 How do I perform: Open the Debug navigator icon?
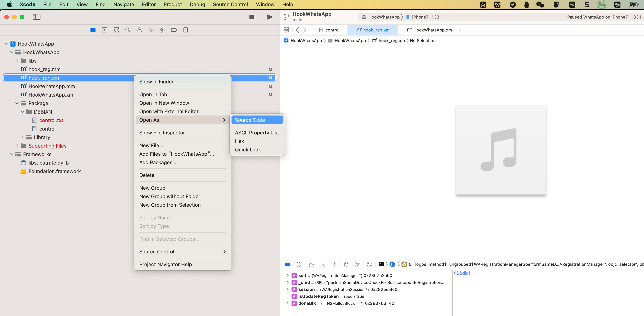coord(162,30)
